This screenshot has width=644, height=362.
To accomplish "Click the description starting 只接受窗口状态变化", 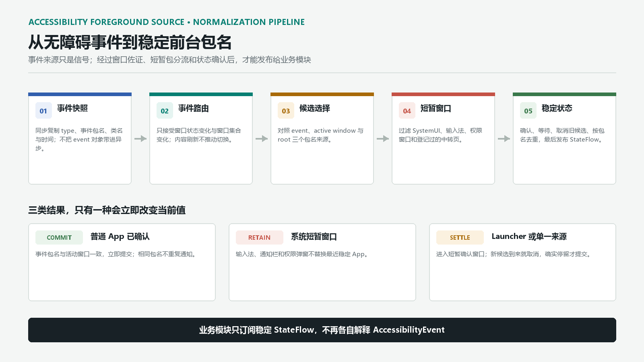I will [199, 135].
